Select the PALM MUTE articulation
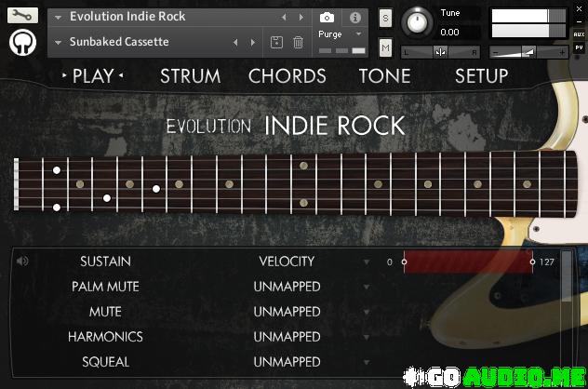This screenshot has width=588, height=389. click(105, 287)
